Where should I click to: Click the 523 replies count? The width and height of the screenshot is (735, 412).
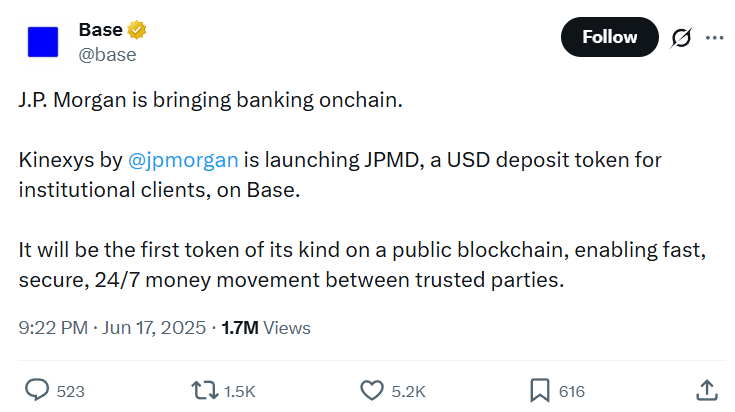(x=70, y=391)
